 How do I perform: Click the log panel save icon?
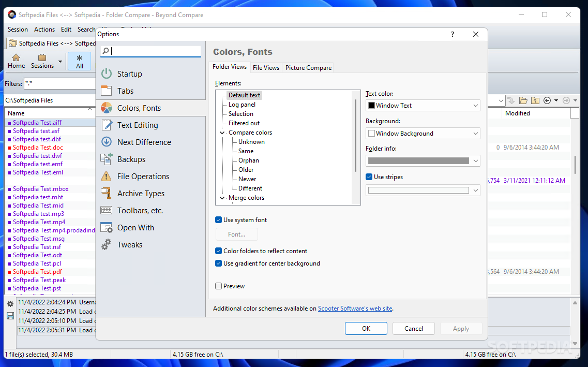click(x=10, y=316)
